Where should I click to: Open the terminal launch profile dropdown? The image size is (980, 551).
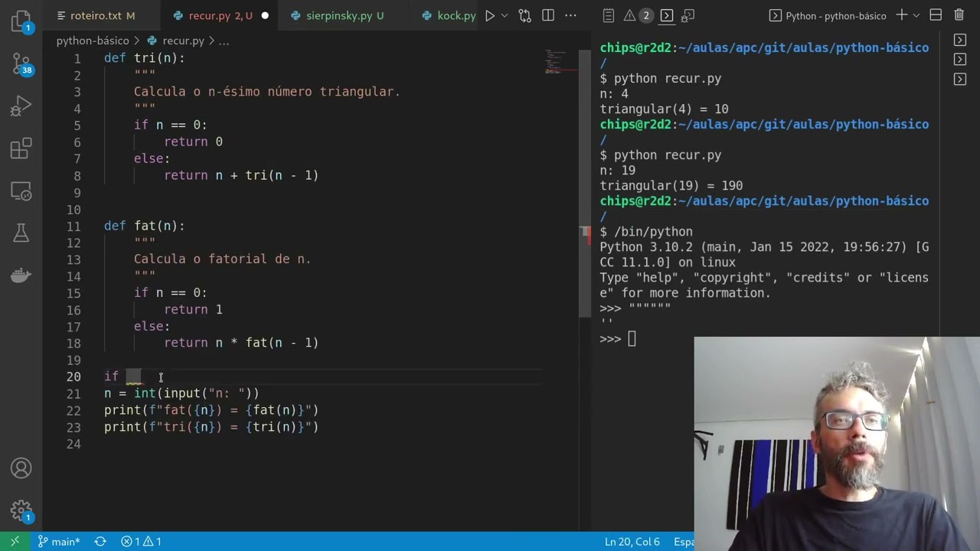click(916, 15)
